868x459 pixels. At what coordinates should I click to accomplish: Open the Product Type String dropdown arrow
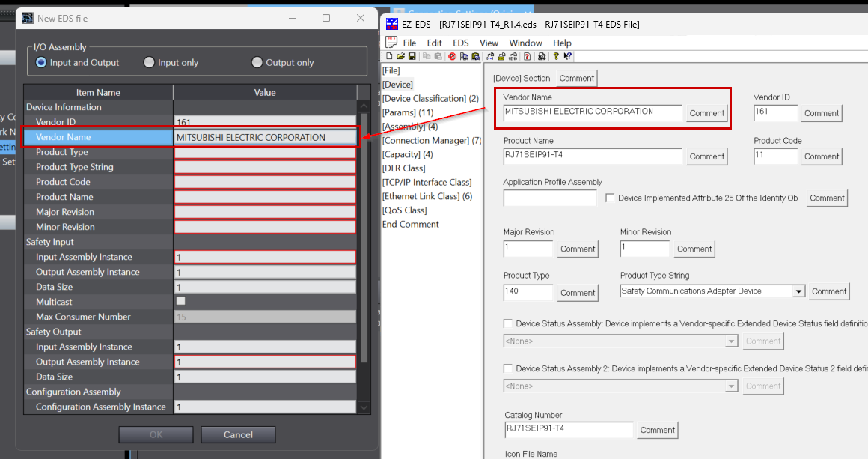(798, 291)
